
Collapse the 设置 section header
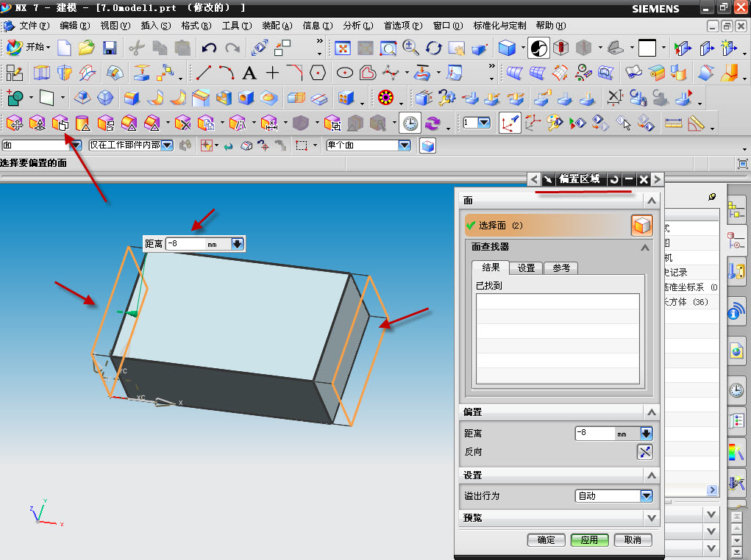(x=652, y=475)
